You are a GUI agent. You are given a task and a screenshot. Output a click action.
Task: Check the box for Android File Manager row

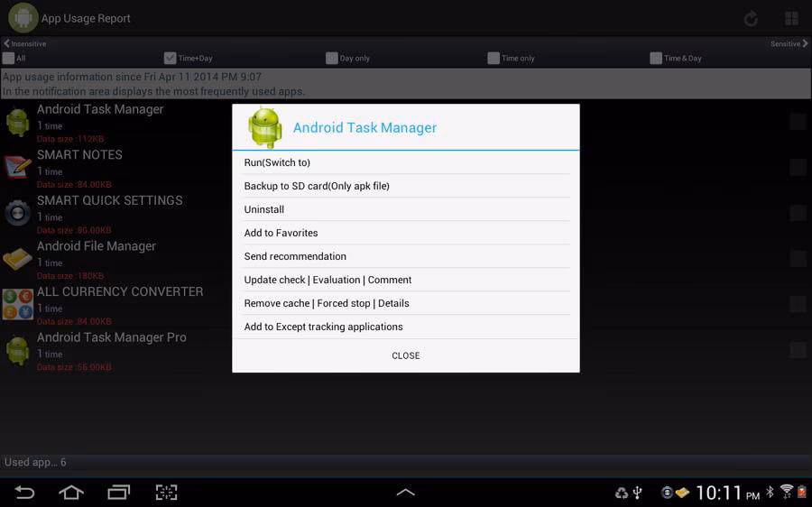pyautogui.click(x=798, y=258)
